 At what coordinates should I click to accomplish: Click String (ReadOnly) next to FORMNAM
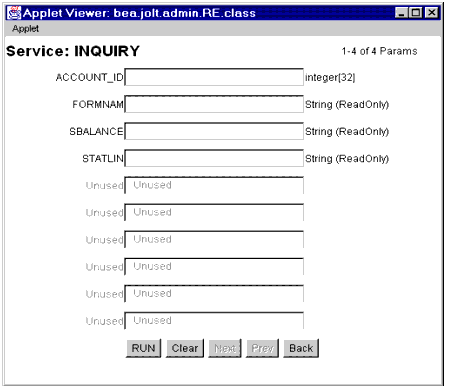click(x=347, y=105)
